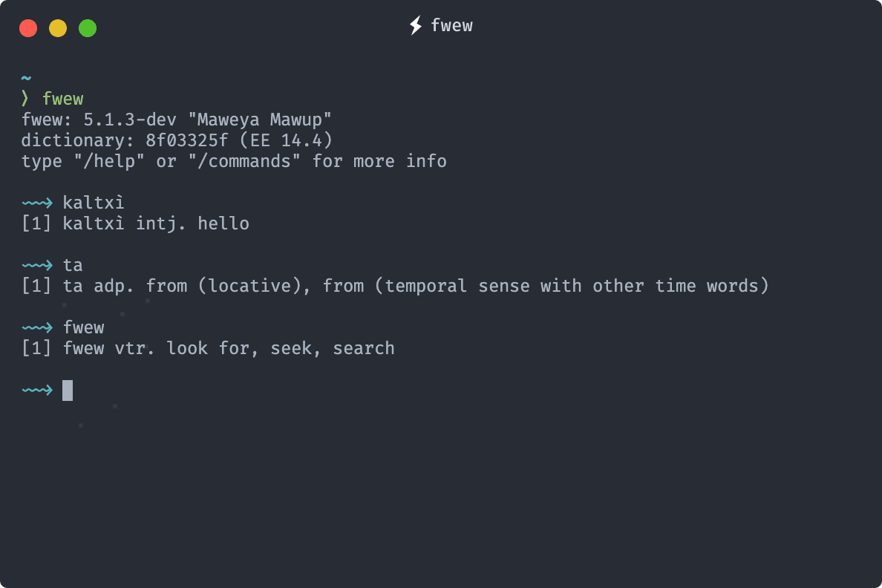The width and height of the screenshot is (882, 588).
Task: Click the red close window button
Action: point(28,28)
